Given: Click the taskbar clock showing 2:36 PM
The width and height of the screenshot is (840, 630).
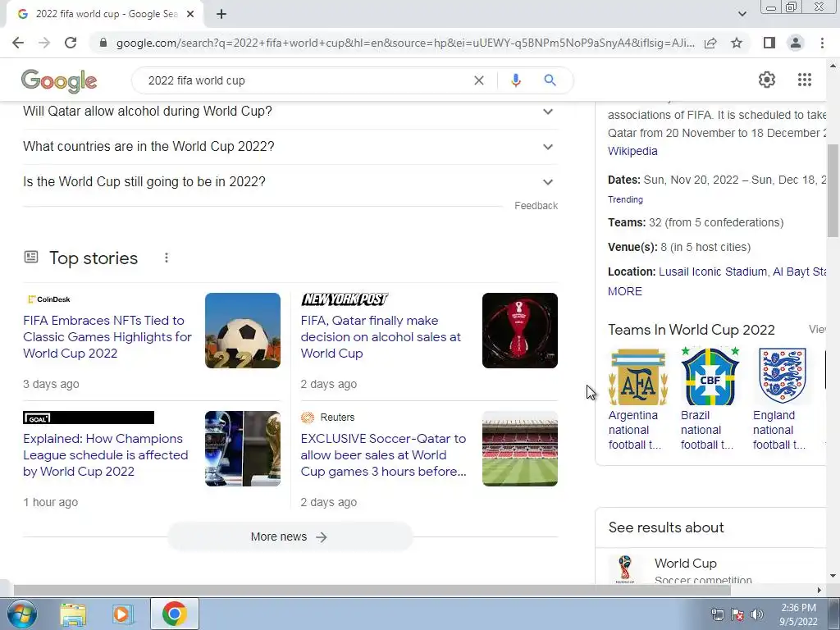Looking at the screenshot, I should click(798, 614).
